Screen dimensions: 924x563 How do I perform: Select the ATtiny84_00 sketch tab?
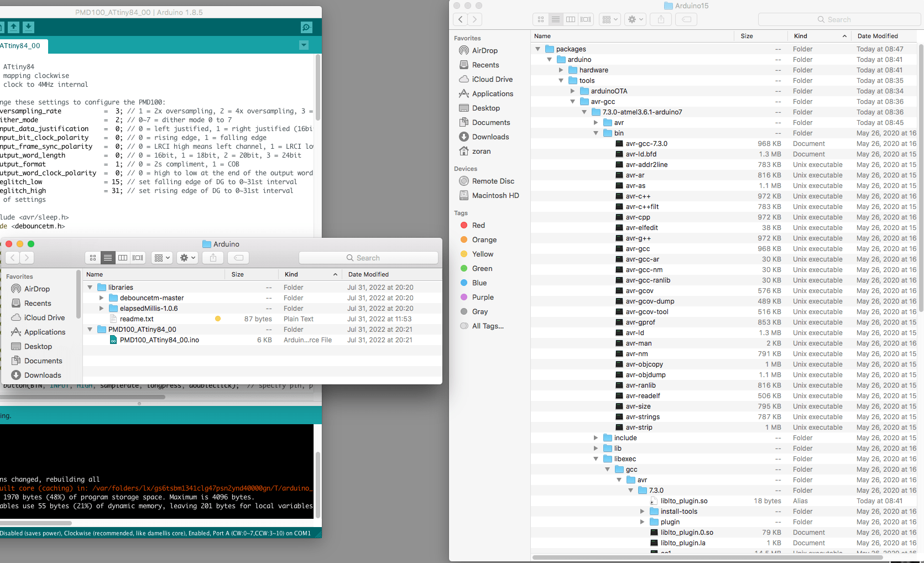[x=22, y=46]
